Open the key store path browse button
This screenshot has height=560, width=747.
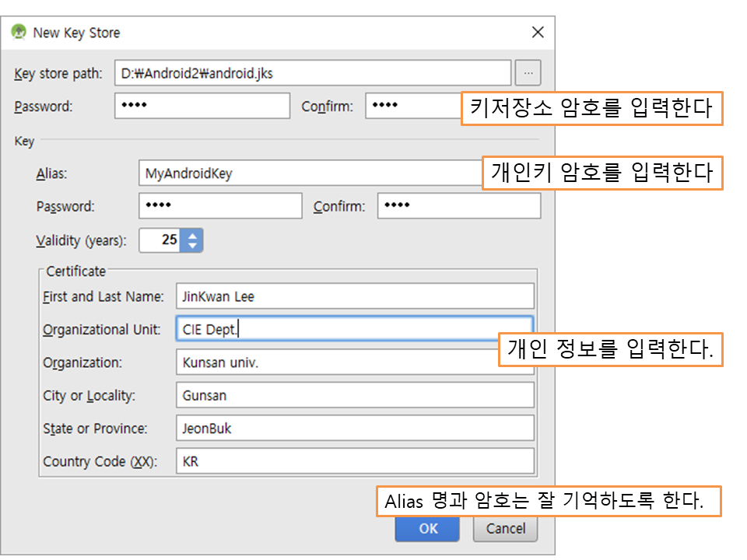528,73
